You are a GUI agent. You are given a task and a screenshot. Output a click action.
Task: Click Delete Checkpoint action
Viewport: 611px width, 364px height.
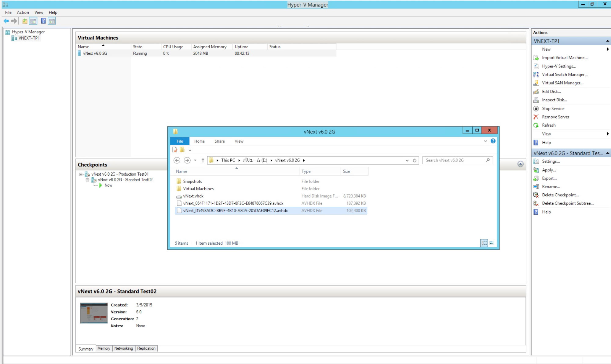click(560, 195)
